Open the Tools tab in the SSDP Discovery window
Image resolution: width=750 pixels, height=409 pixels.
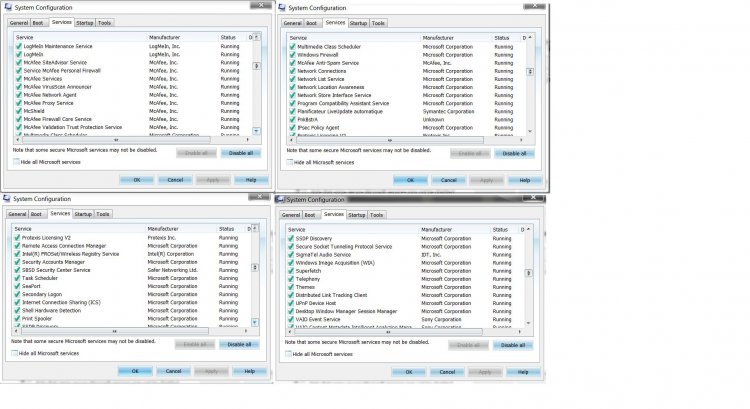(377, 215)
